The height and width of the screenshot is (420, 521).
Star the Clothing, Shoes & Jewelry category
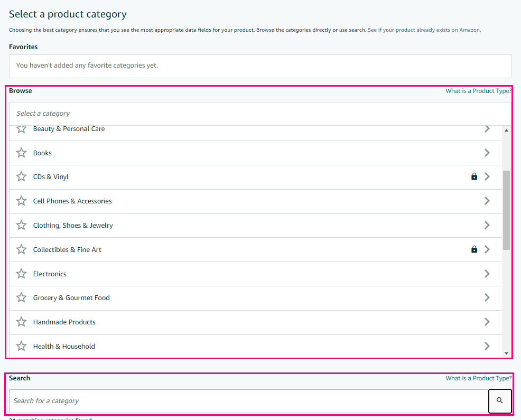point(21,225)
